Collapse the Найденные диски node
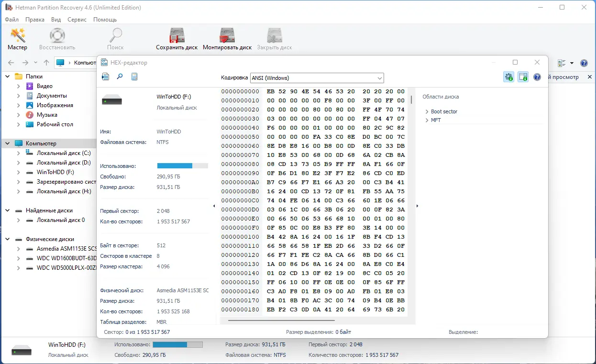This screenshot has height=364, width=596. [8, 210]
